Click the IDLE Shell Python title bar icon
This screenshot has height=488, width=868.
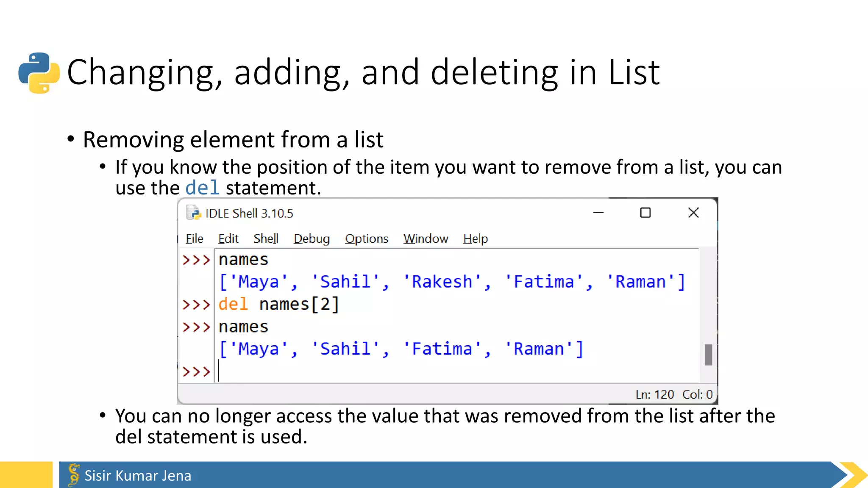pyautogui.click(x=194, y=213)
